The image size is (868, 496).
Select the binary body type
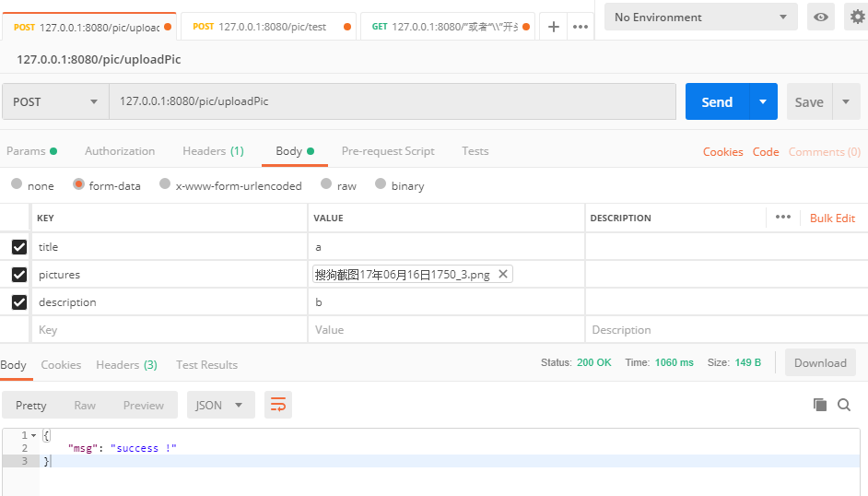(381, 183)
